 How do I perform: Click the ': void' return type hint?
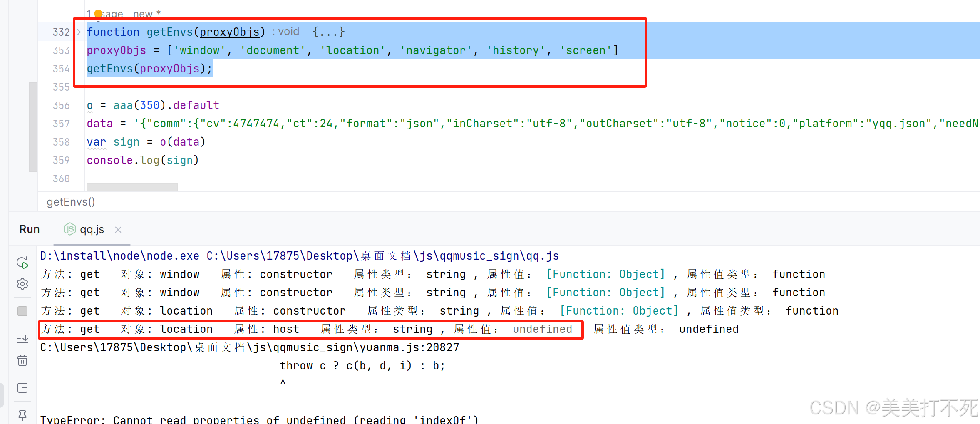(285, 32)
